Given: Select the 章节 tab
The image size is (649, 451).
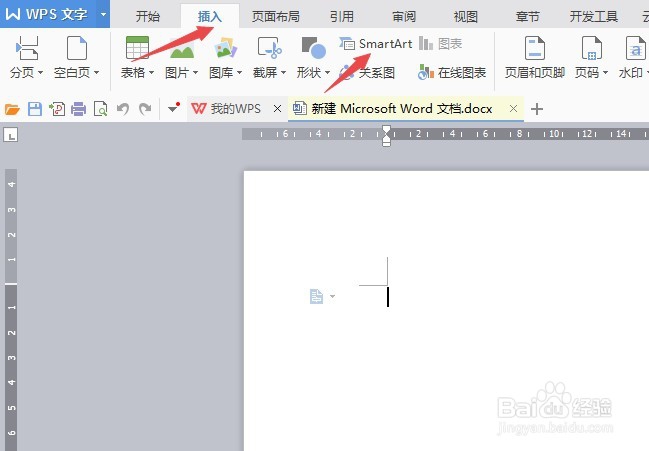Looking at the screenshot, I should tap(528, 17).
